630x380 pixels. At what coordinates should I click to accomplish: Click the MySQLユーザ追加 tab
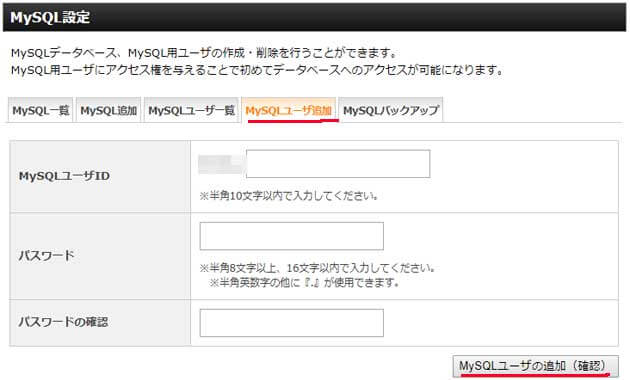click(x=289, y=110)
